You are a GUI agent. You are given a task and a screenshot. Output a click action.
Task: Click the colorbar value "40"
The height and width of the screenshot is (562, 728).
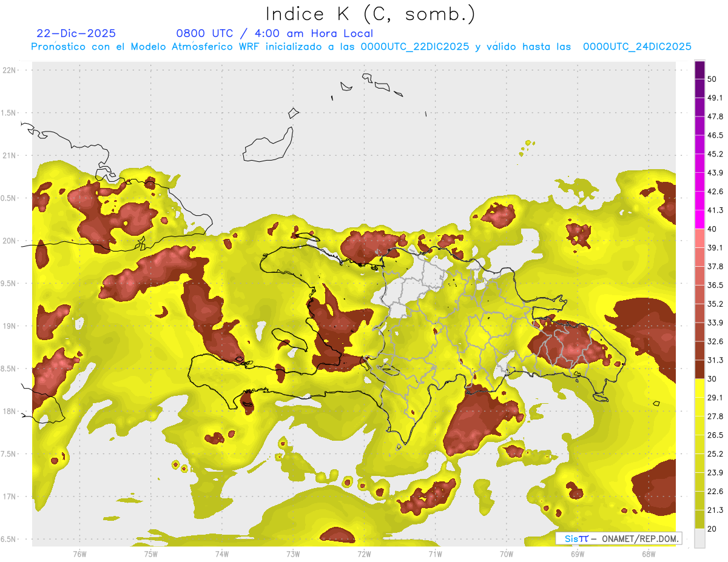(x=712, y=229)
